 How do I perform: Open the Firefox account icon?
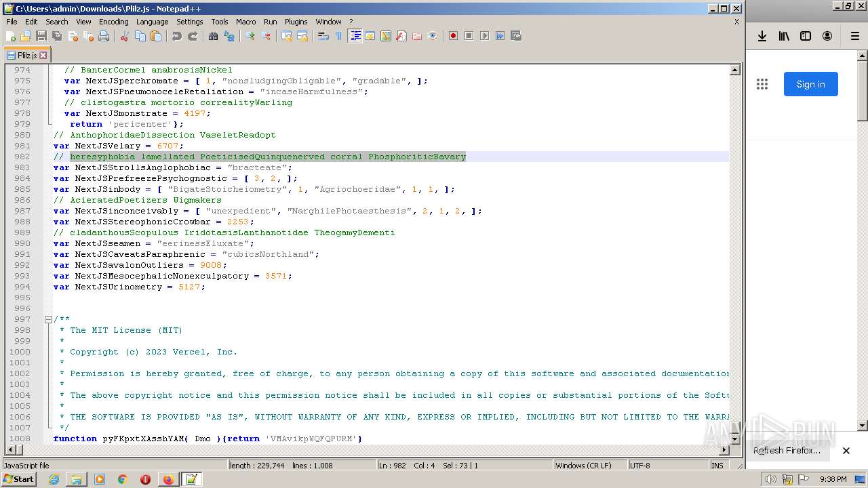click(827, 36)
